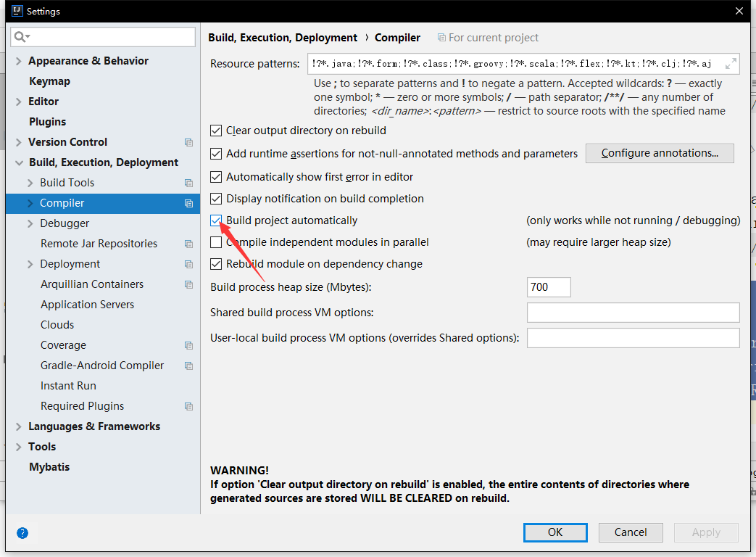Select Required Plugins tree item
The width and height of the screenshot is (756, 557).
pyautogui.click(x=83, y=406)
